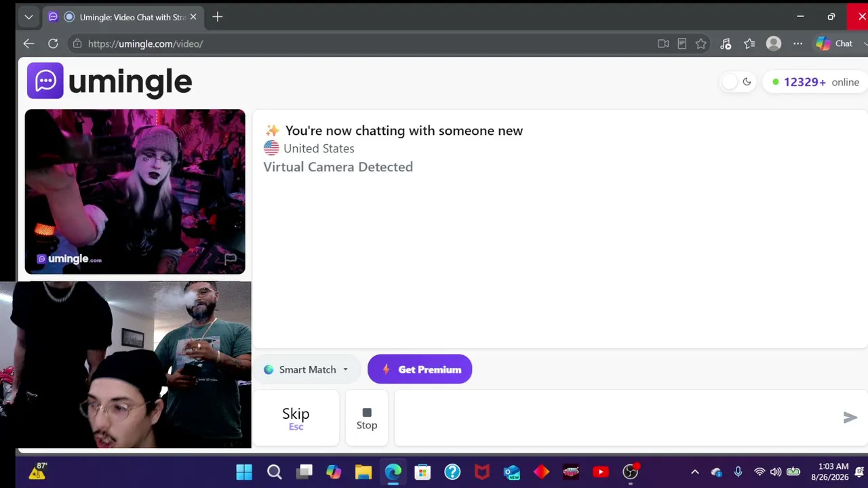Image resolution: width=868 pixels, height=488 pixels.
Task: Close the Umingle tab
Action: (193, 17)
